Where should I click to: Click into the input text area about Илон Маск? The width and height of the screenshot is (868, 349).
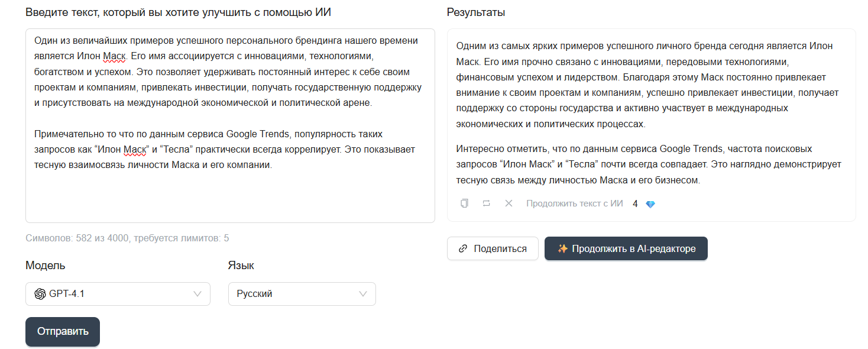[x=230, y=125]
